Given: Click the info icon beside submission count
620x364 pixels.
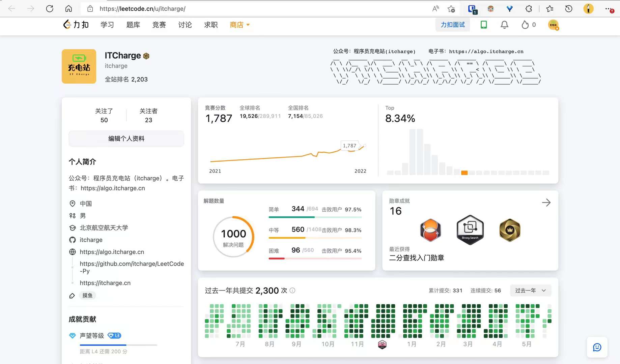Looking at the screenshot, I should click(292, 291).
